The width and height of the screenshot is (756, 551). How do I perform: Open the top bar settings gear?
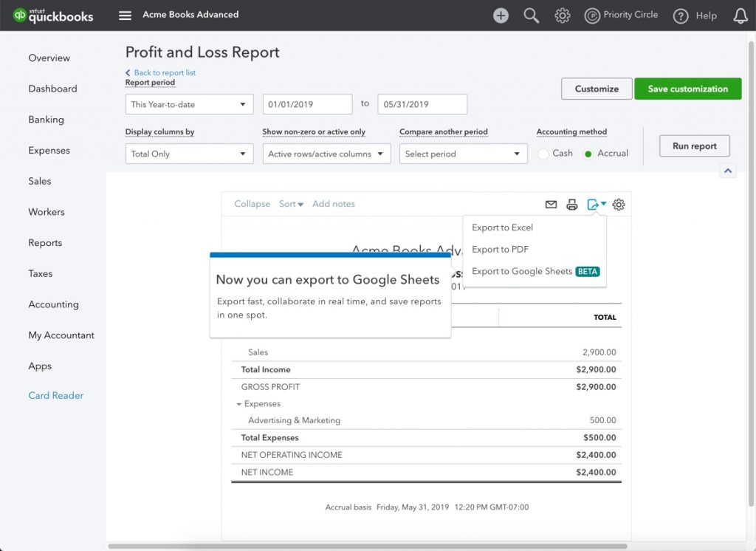click(x=562, y=16)
